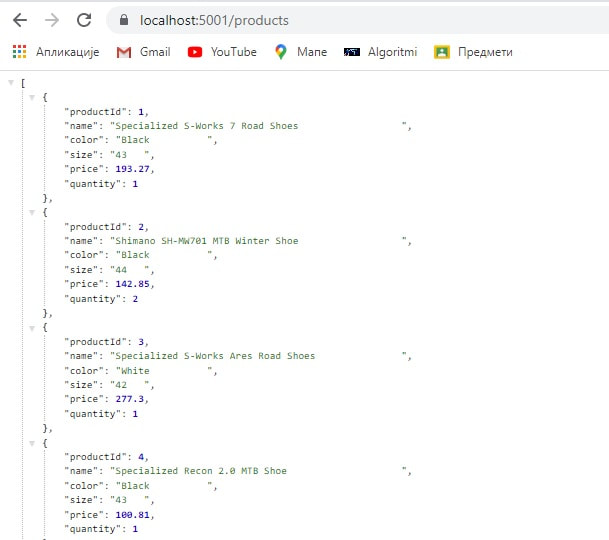Click "productId": 4 line
Screen dimensions: 609x540
click(106, 457)
